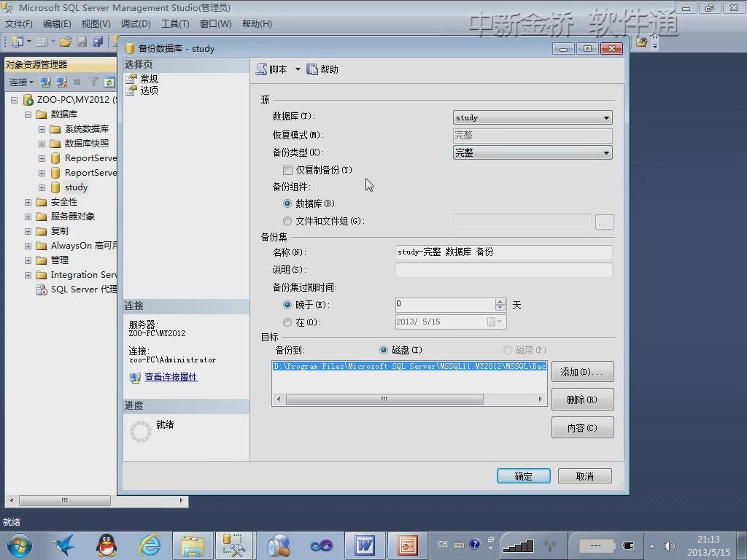Select 磁盘(I) destination radio
The width and height of the screenshot is (747, 560).
[384, 350]
